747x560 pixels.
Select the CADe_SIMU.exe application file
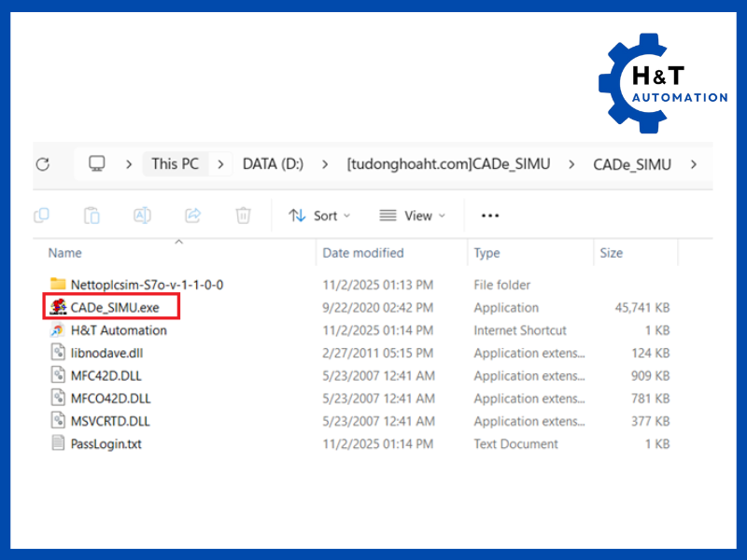tap(115, 307)
